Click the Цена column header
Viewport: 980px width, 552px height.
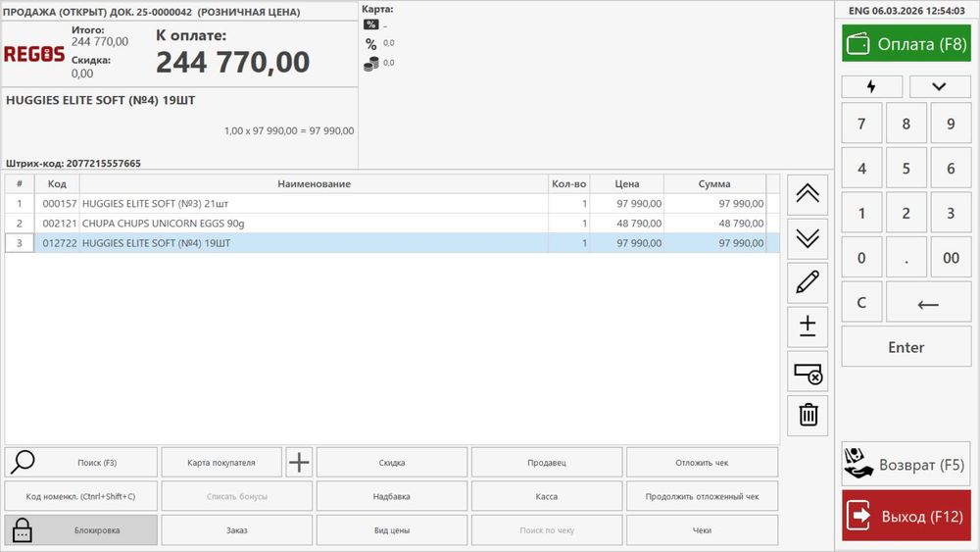click(x=627, y=183)
